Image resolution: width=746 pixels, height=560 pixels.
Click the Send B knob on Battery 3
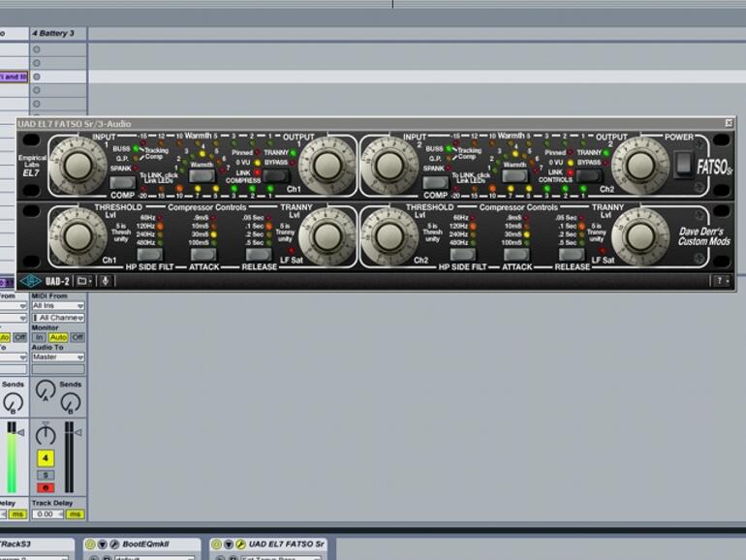71,402
